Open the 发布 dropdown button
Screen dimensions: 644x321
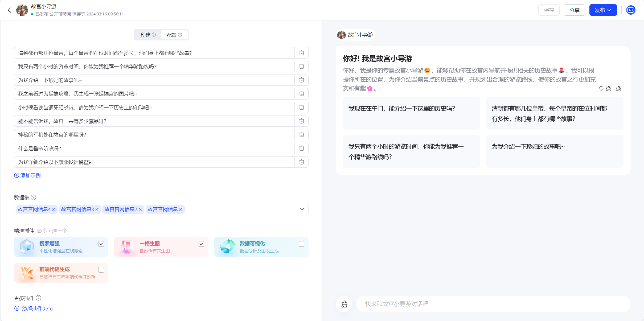603,10
